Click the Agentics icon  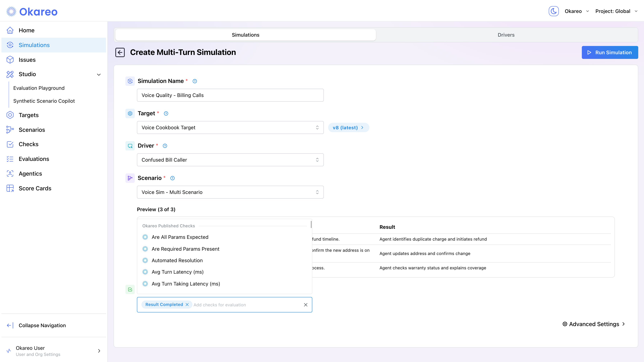click(x=10, y=174)
